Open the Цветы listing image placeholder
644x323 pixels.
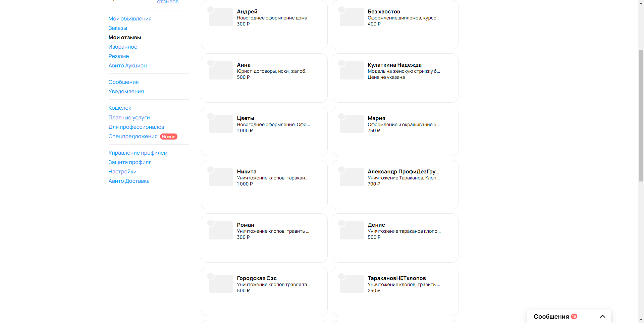pyautogui.click(x=221, y=124)
